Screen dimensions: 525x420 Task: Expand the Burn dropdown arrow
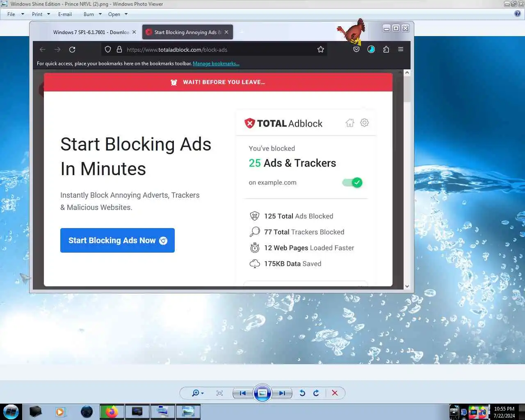(x=100, y=14)
